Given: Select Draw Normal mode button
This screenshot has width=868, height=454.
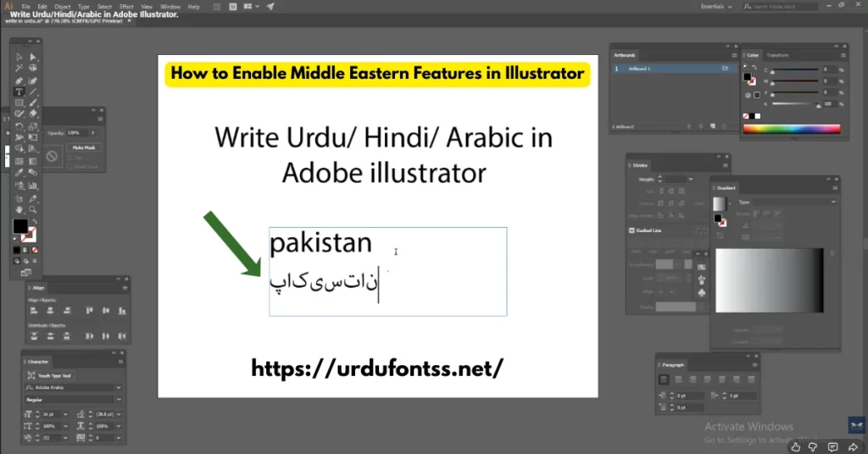Looking at the screenshot, I should coord(17,261).
